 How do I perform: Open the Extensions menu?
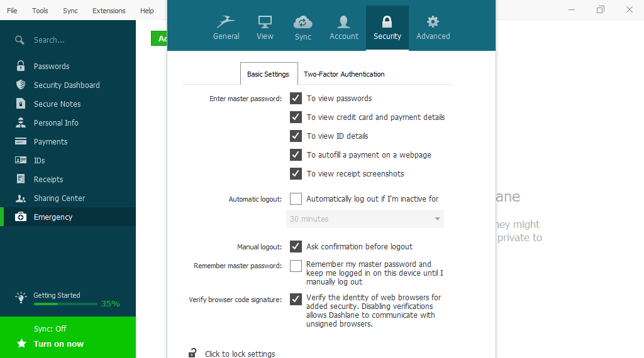109,11
